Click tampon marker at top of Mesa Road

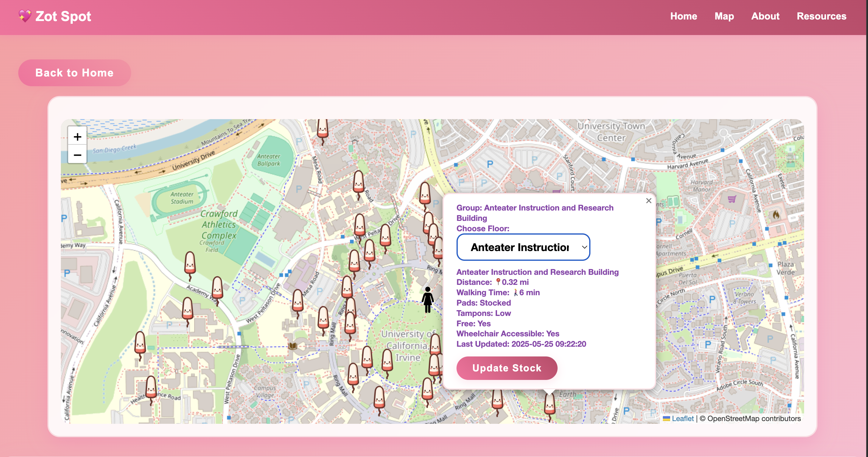(323, 129)
